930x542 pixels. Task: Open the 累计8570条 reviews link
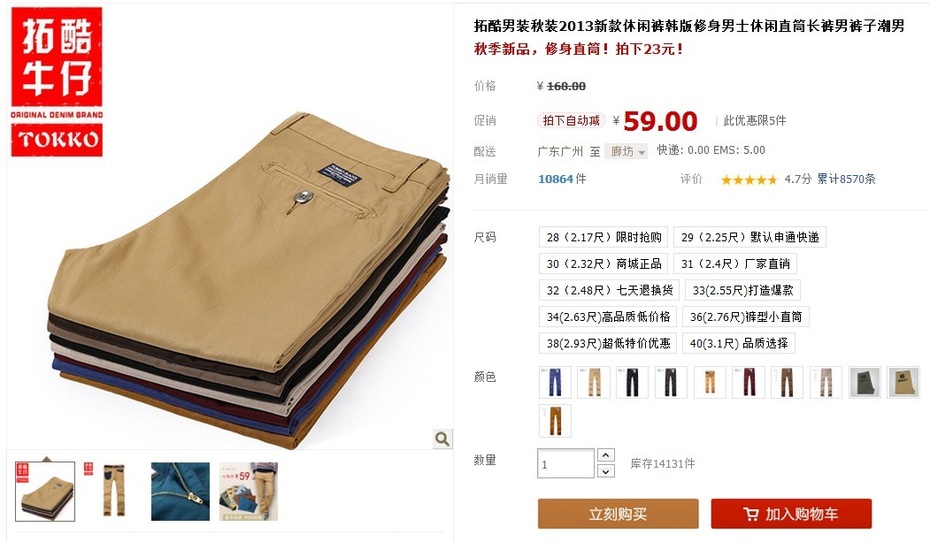846,179
